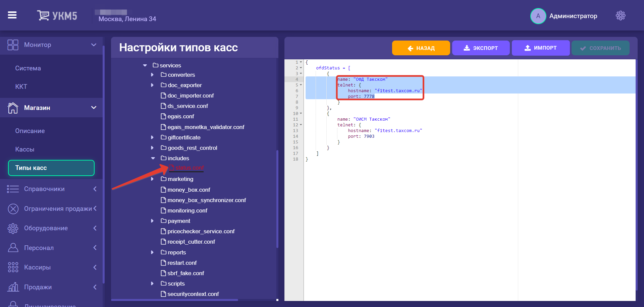Click the services folder icon

(x=155, y=65)
